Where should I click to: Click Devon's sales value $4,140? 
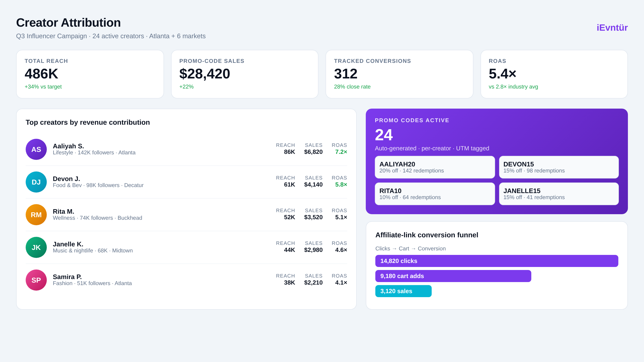click(x=313, y=185)
